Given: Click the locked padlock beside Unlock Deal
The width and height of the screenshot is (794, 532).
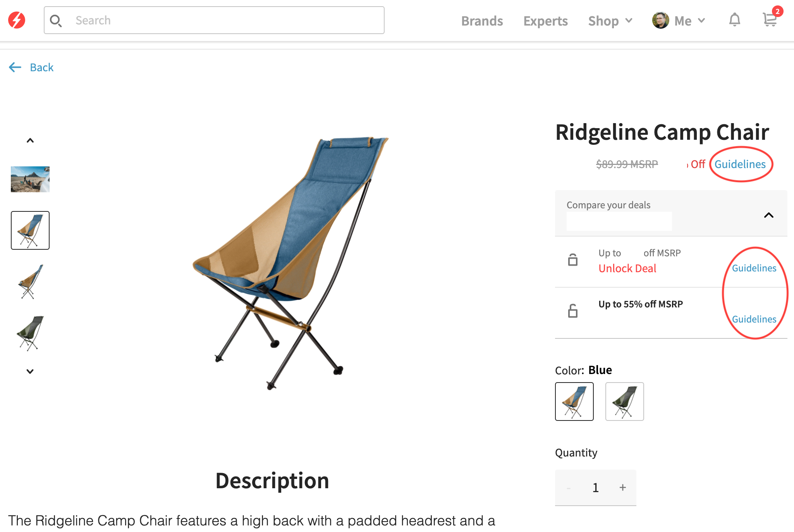Looking at the screenshot, I should (x=573, y=260).
